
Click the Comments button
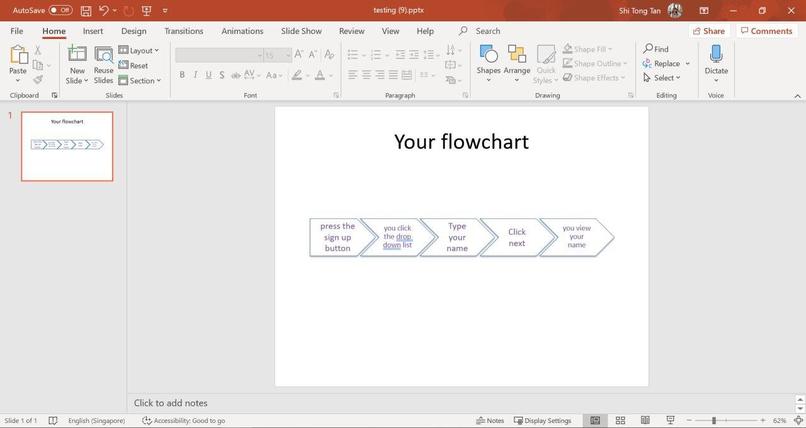pyautogui.click(x=766, y=31)
